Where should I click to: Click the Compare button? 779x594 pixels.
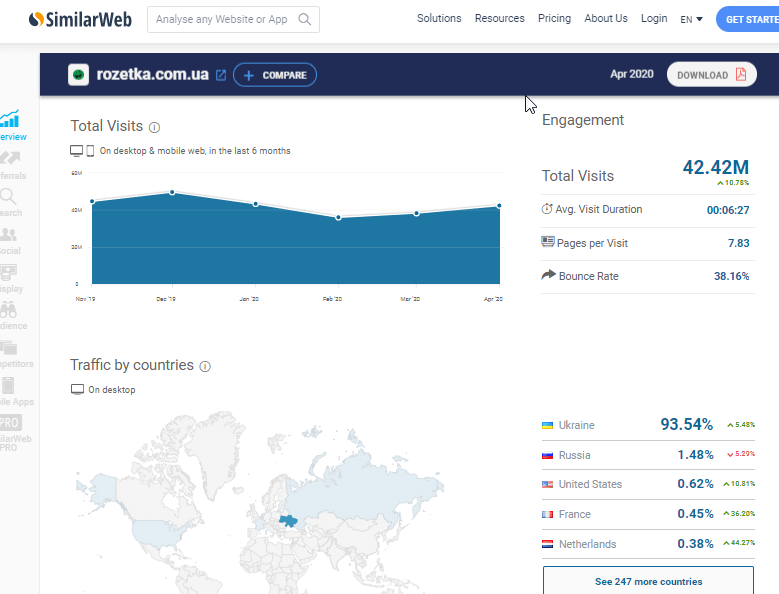[275, 75]
